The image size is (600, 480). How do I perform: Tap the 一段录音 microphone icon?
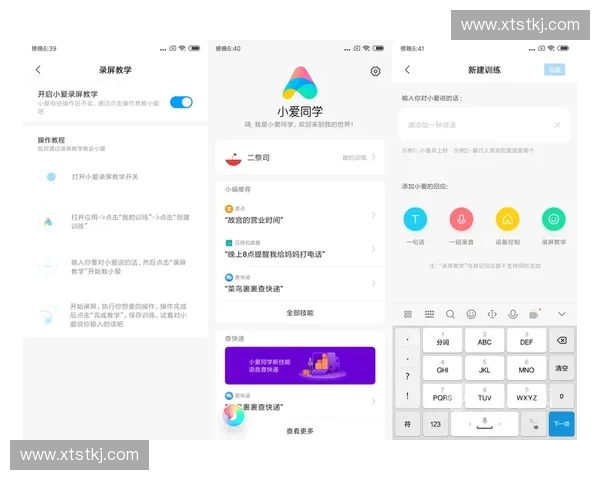[x=461, y=219]
